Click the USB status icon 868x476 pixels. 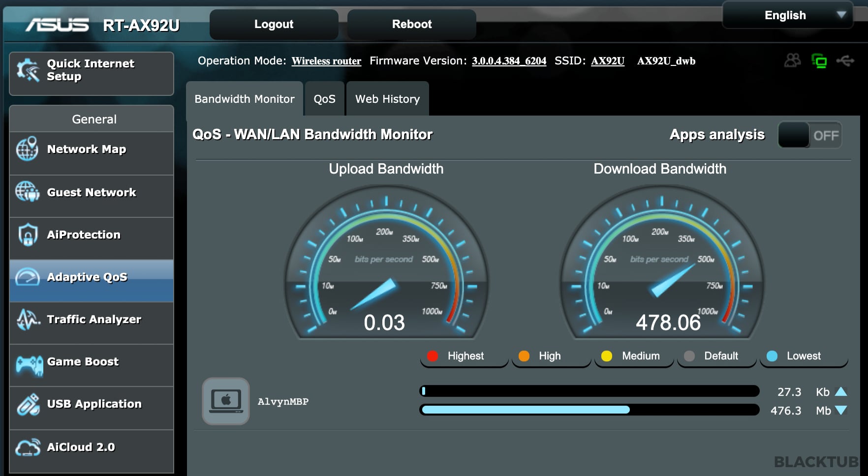[845, 61]
